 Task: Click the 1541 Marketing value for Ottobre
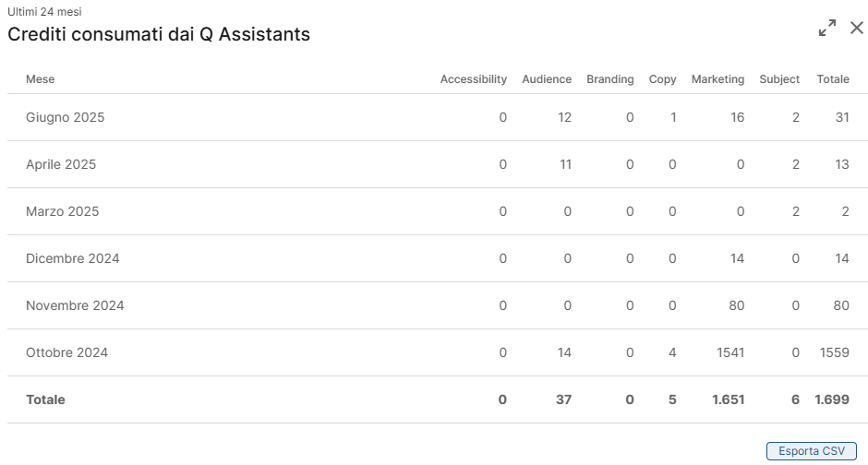click(x=730, y=352)
